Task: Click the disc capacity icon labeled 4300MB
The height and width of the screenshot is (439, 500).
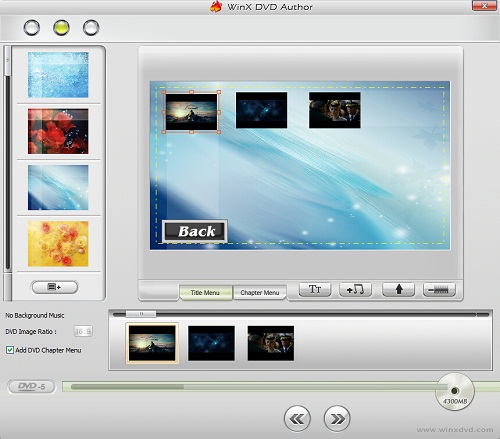Action: [455, 392]
